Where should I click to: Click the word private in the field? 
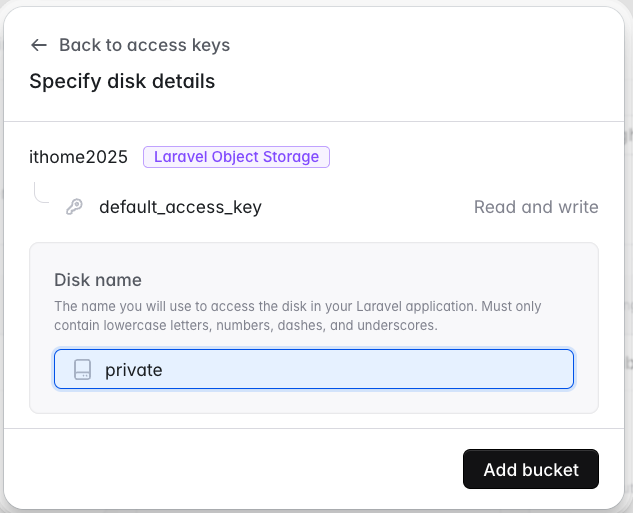click(133, 370)
